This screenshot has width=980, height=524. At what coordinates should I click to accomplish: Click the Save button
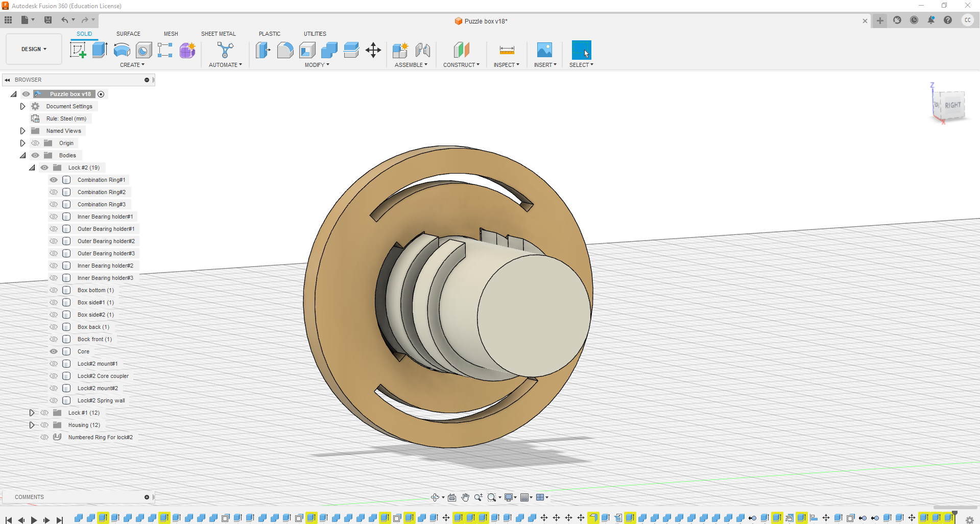pyautogui.click(x=47, y=20)
